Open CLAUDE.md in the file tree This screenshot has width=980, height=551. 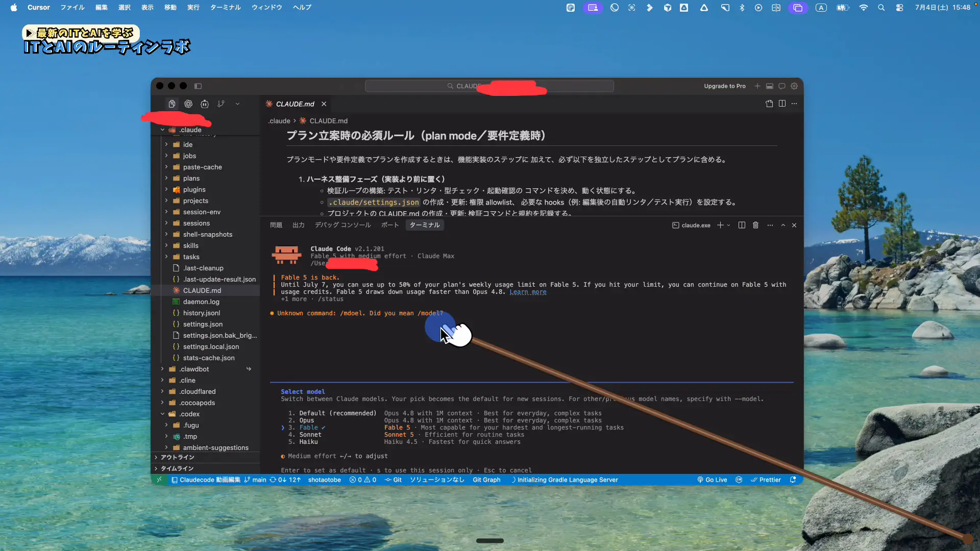tap(202, 290)
